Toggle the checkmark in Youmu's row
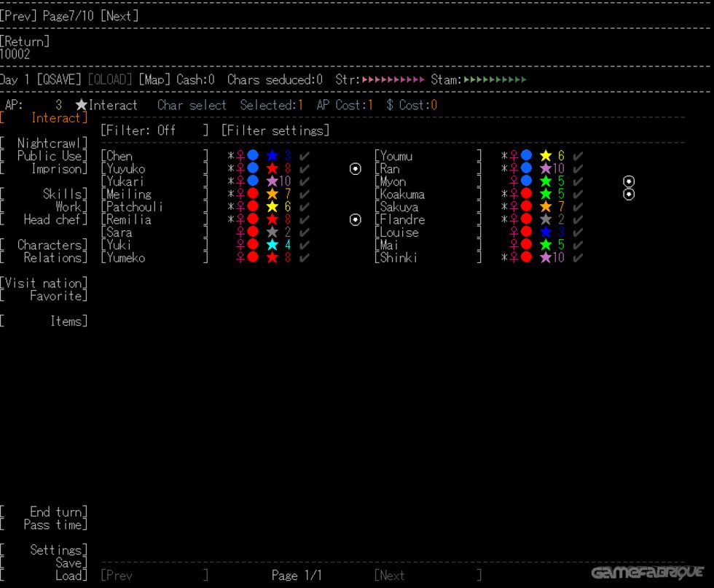 point(578,156)
